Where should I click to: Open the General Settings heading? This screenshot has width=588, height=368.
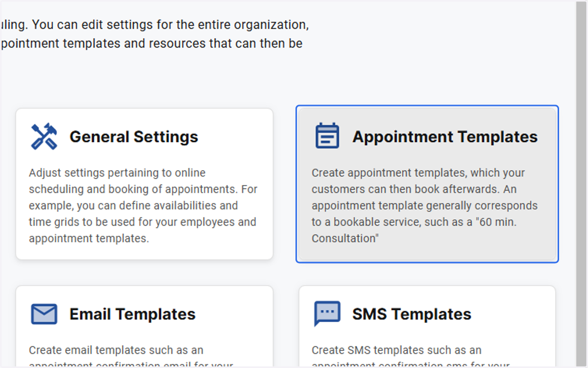(134, 136)
